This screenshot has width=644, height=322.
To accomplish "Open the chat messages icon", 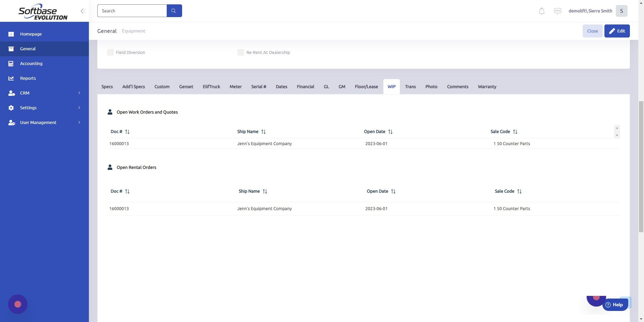I will point(557,11).
